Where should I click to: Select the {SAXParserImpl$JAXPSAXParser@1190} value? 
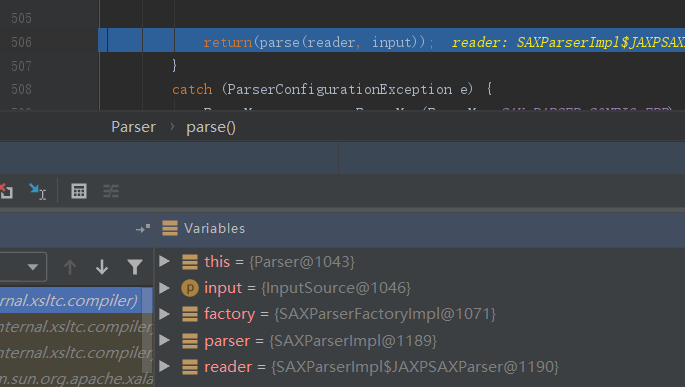point(415,367)
